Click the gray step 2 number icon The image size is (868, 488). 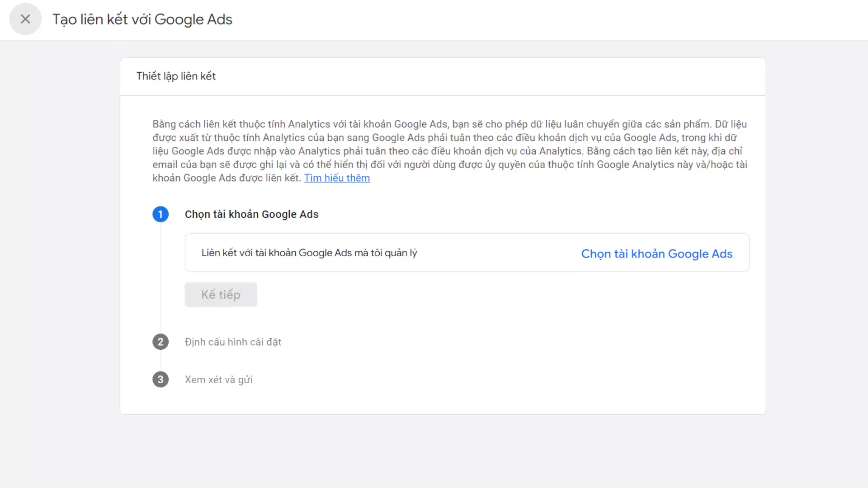(160, 342)
